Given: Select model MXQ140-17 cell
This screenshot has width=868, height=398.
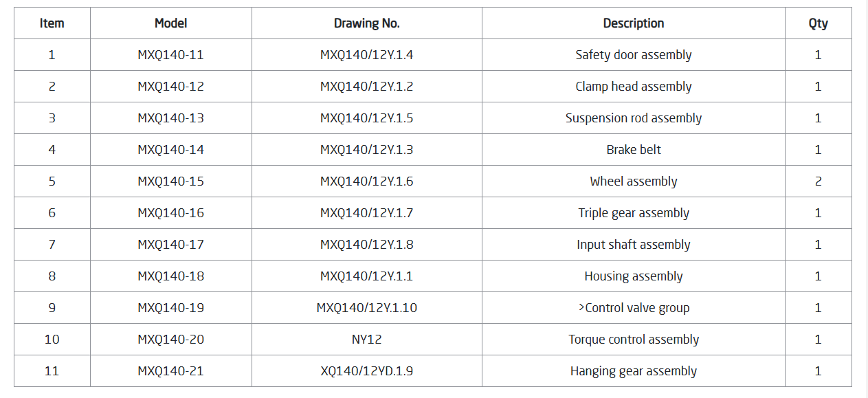Looking at the screenshot, I should point(170,245).
